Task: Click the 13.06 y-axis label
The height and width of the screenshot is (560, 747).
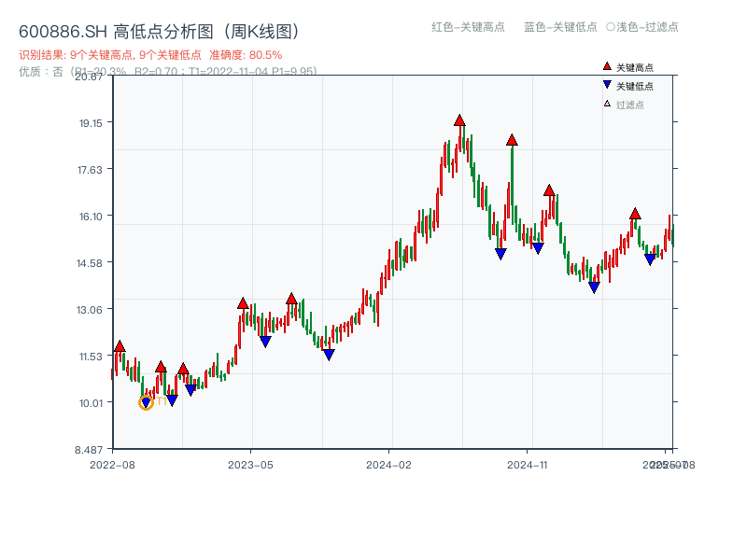Action: pyautogui.click(x=90, y=310)
